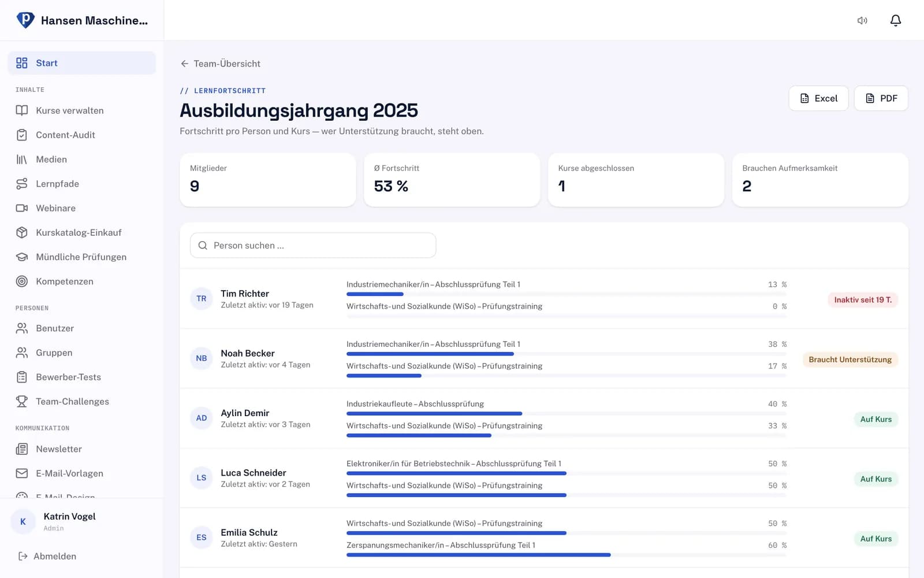Click the 'Braucht Unterstützung' status badge
The image size is (924, 578).
pyautogui.click(x=850, y=360)
